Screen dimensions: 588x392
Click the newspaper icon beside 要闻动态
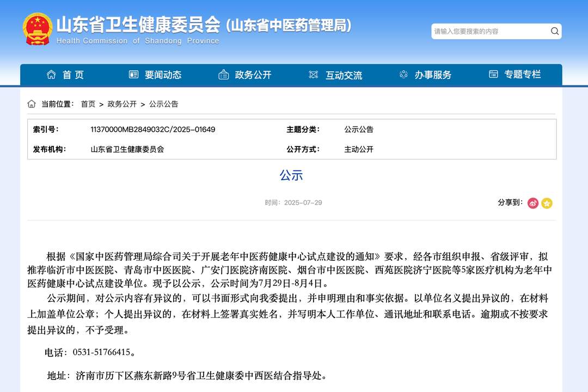(133, 75)
